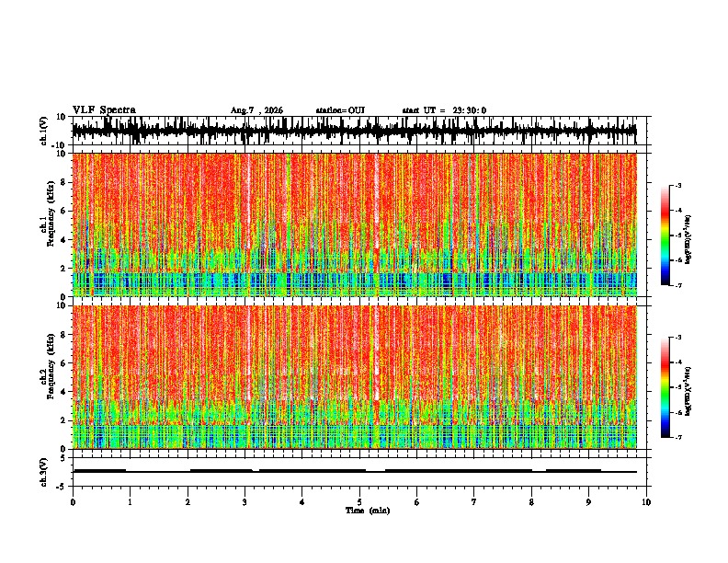The width and height of the screenshot is (728, 563).
Task: Click the ch.3(V) axis label
Action: click(44, 472)
